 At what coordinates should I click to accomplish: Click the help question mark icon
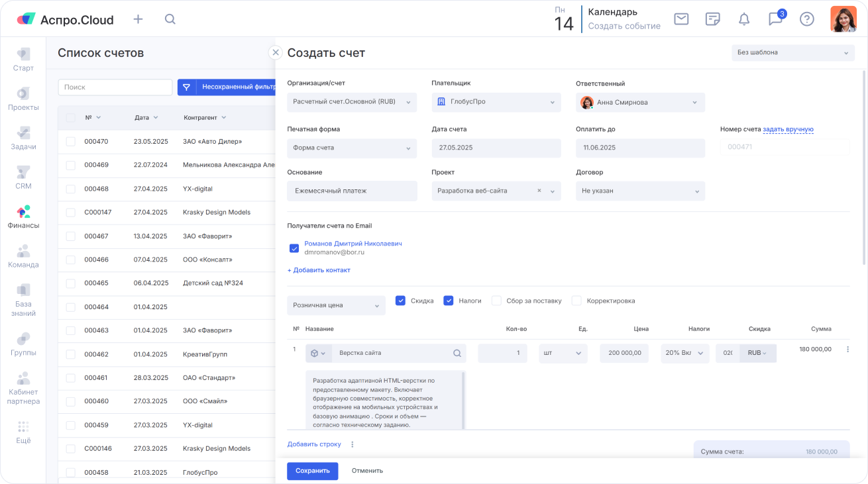(806, 19)
